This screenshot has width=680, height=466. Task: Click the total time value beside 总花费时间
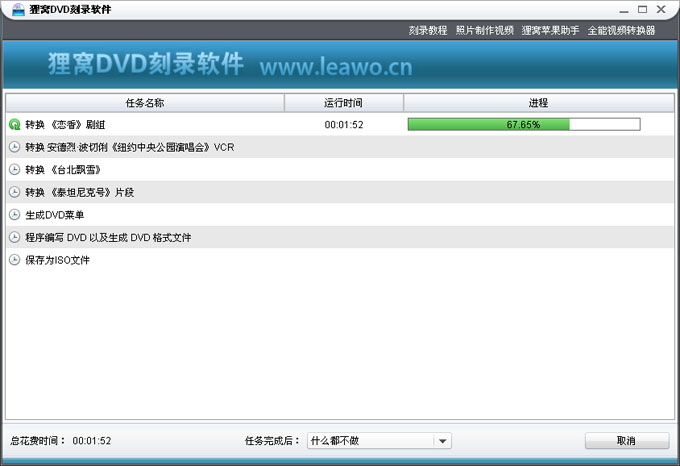coord(92,441)
